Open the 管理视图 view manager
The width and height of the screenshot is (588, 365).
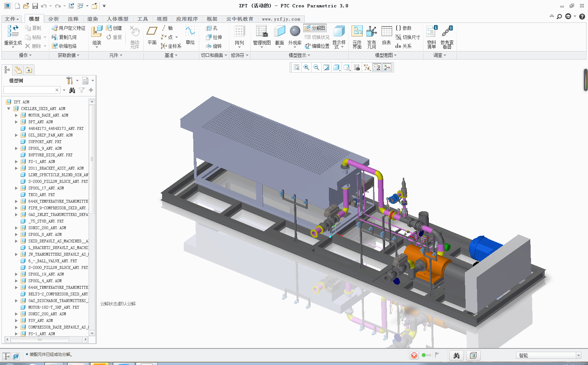point(262,32)
